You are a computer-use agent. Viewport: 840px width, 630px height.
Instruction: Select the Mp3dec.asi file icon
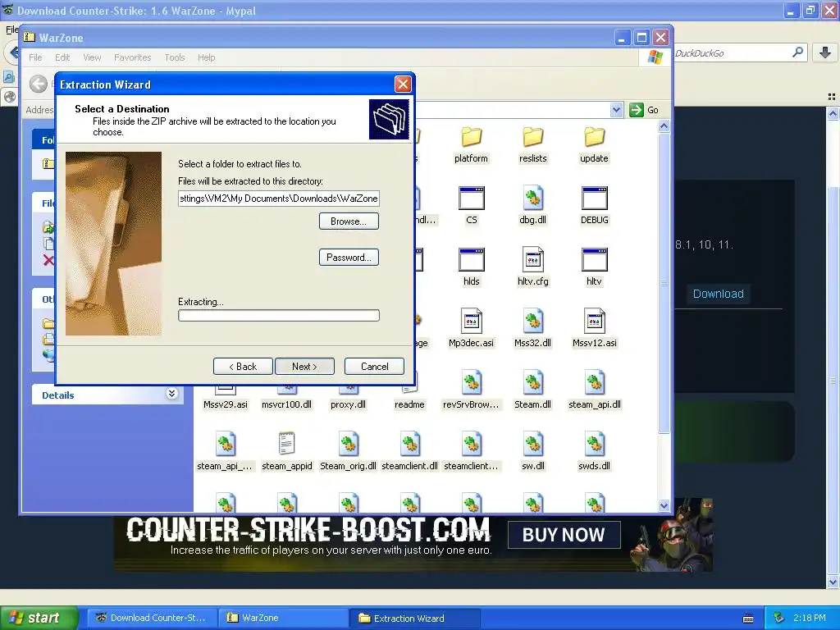click(x=472, y=321)
